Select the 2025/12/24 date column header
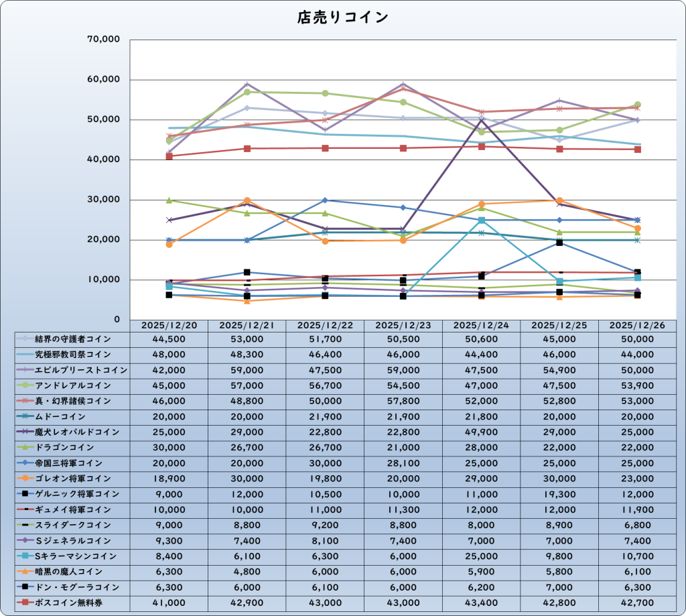 (482, 324)
